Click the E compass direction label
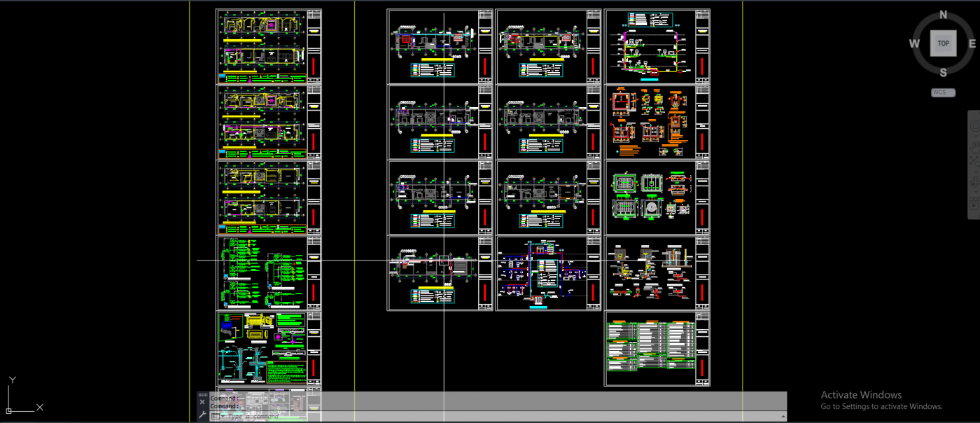Image resolution: width=980 pixels, height=423 pixels. click(x=972, y=43)
